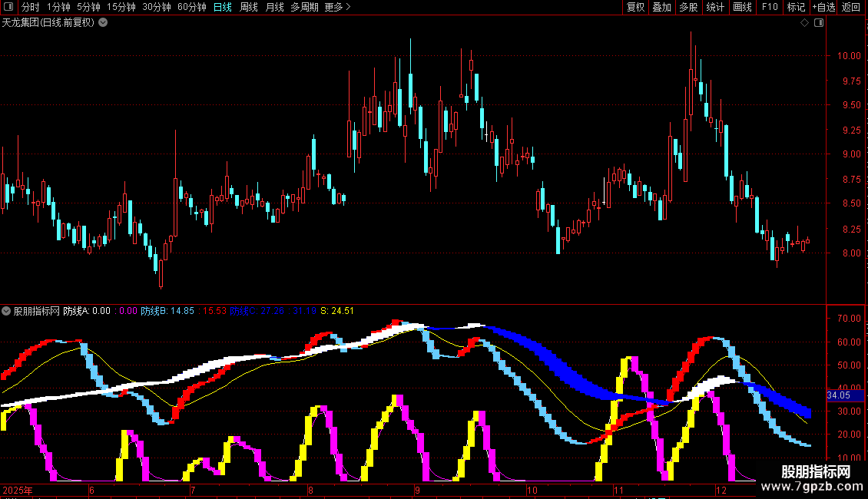Toggle the left sidebar panel icon
The width and height of the screenshot is (868, 499).
click(x=8, y=7)
